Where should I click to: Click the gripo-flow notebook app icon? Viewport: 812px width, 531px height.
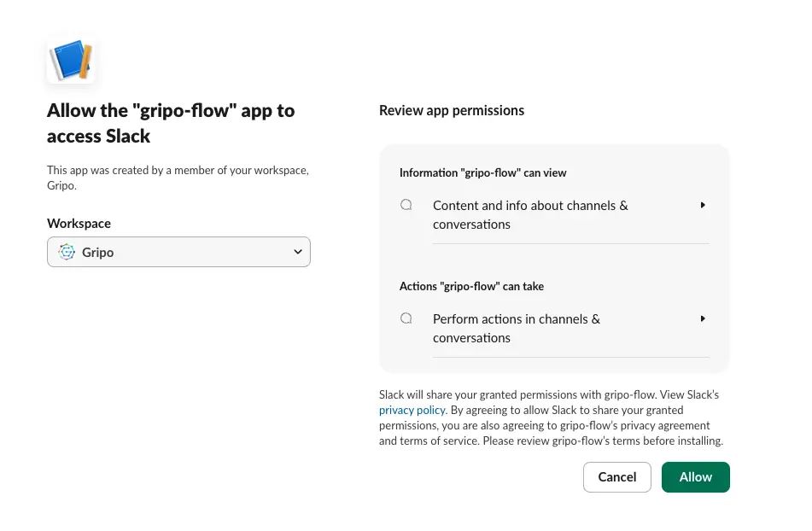(71, 61)
